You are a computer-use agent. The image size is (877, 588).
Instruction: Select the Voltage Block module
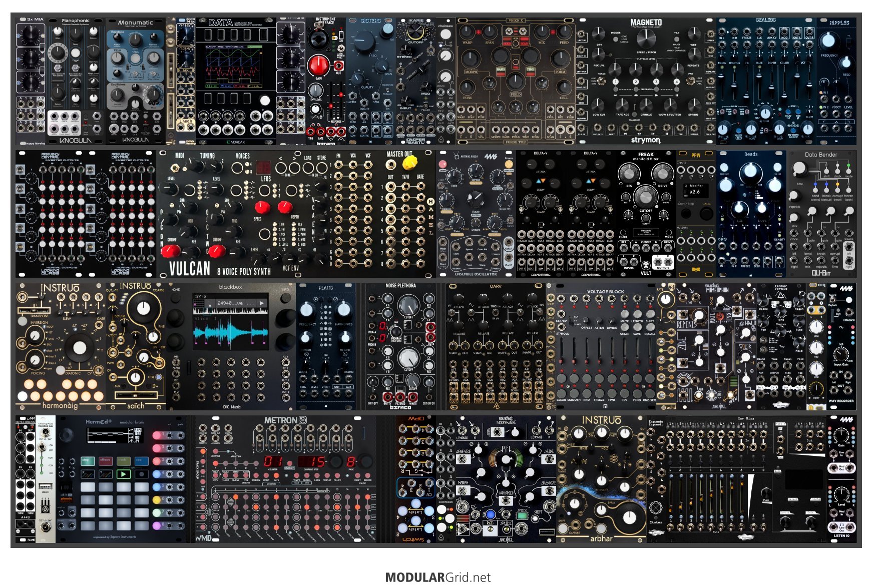606,347
